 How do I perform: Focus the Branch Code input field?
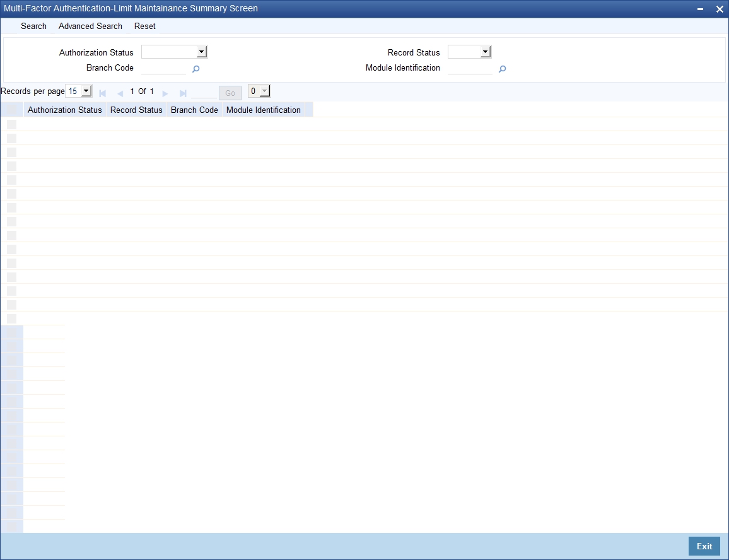(x=164, y=68)
